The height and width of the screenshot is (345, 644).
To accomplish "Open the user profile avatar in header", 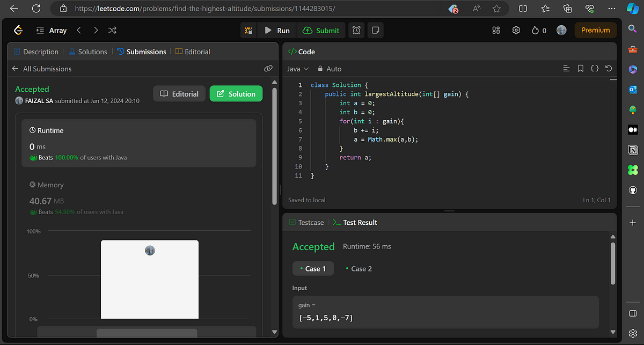I will point(561,31).
